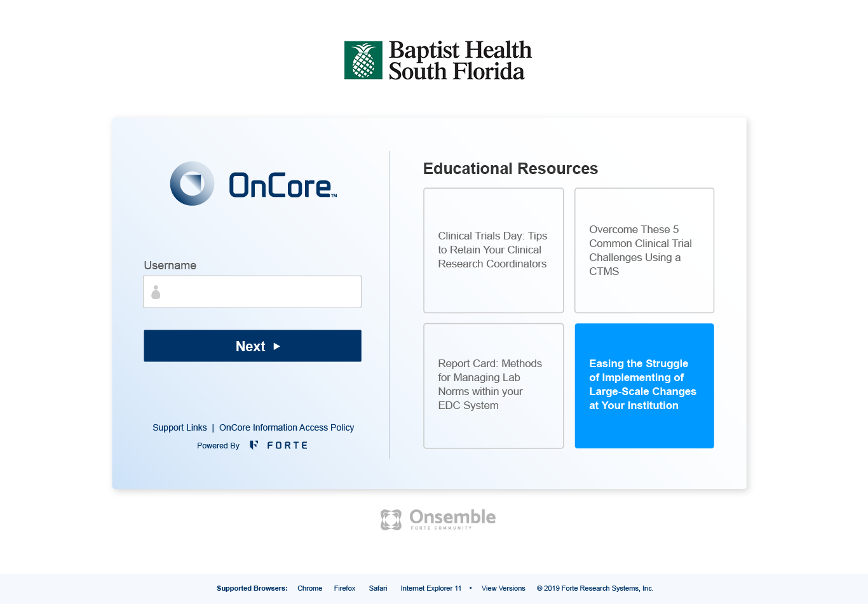Open the View Versions link
868x604 pixels.
click(503, 588)
